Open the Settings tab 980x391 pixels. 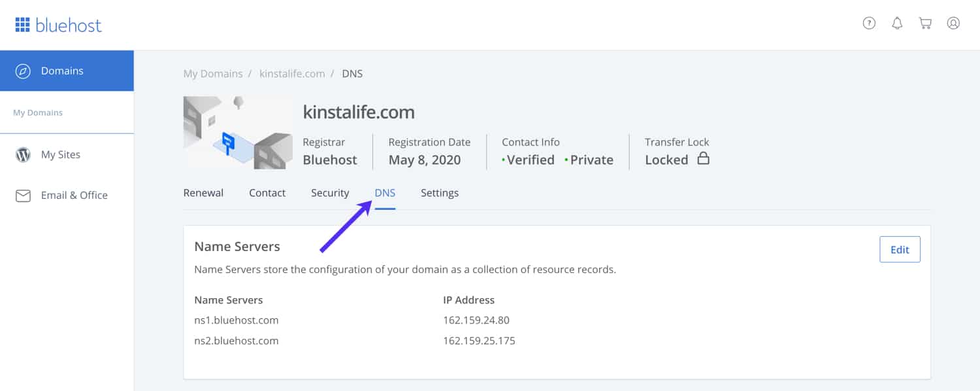[440, 192]
